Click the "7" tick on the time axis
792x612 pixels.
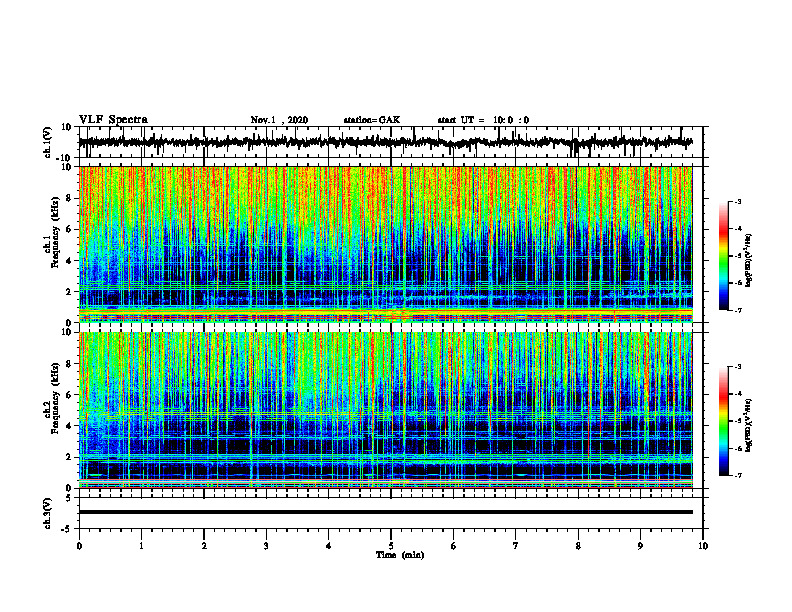click(516, 546)
